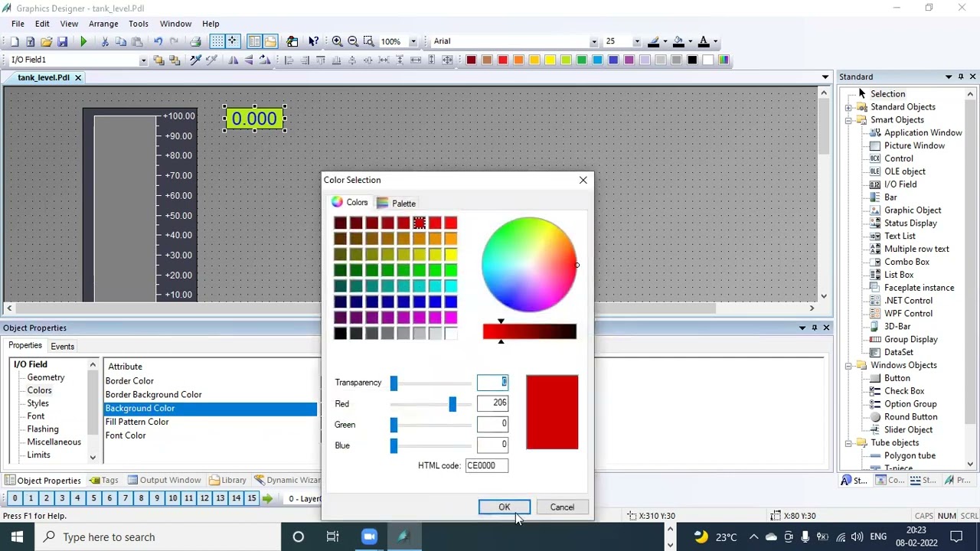The height and width of the screenshot is (551, 980).
Task: Open the Tools menu
Action: pyautogui.click(x=139, y=24)
